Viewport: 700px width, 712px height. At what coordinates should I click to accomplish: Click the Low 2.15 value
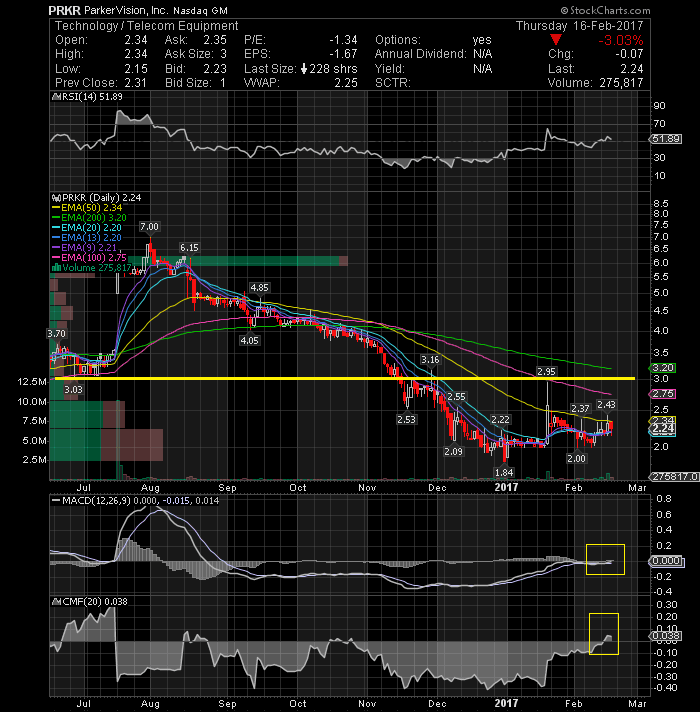(136, 69)
